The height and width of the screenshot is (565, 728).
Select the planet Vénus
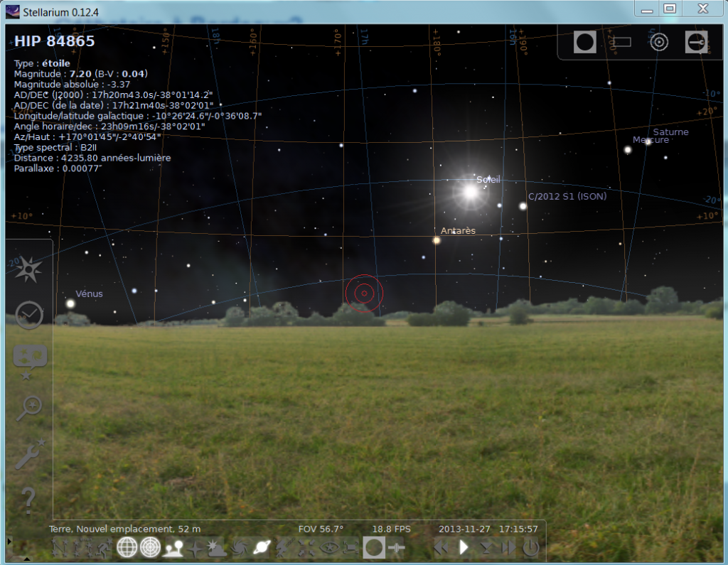tap(70, 303)
